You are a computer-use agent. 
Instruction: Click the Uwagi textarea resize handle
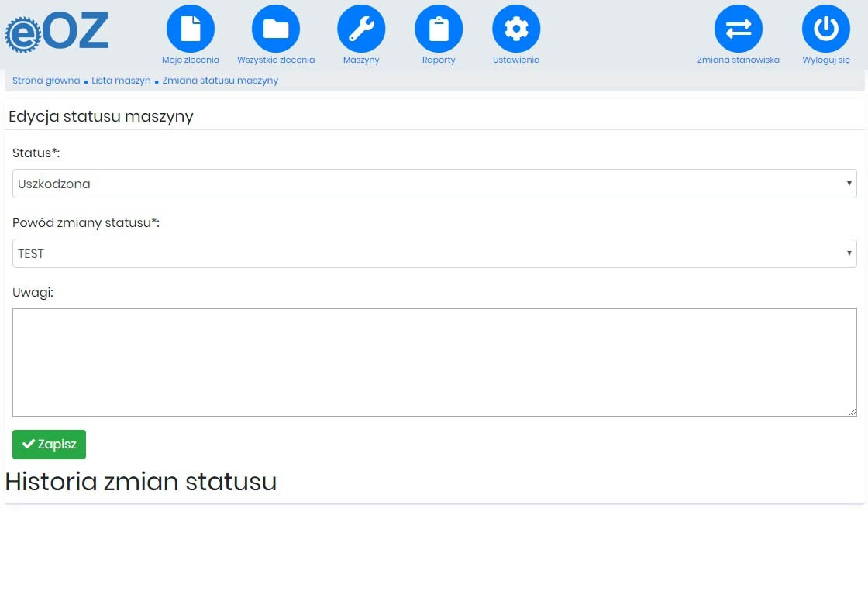pos(852,412)
